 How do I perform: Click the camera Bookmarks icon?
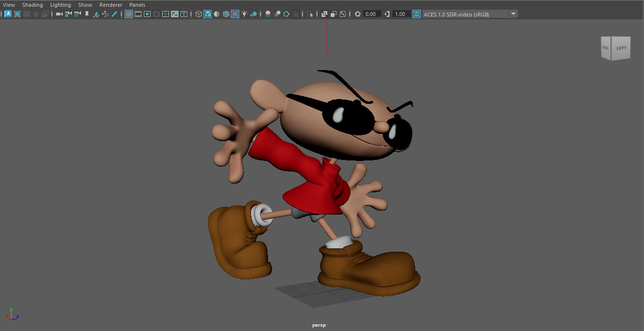click(x=87, y=14)
